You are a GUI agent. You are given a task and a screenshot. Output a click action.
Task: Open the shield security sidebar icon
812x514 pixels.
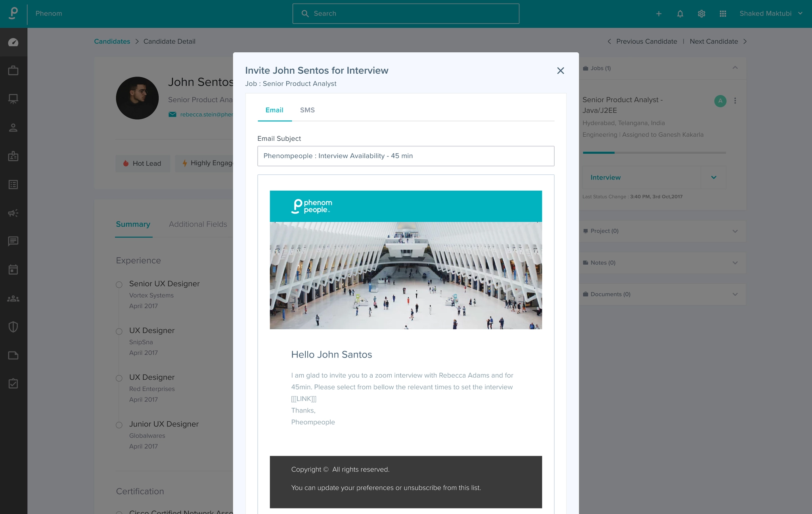click(x=13, y=327)
